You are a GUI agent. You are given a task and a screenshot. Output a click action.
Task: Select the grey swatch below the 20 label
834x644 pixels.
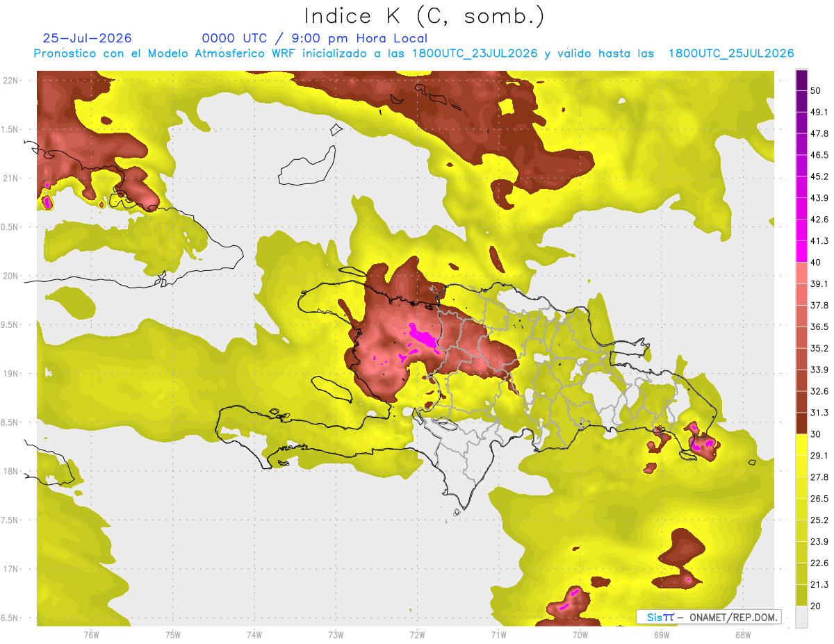pos(801,616)
